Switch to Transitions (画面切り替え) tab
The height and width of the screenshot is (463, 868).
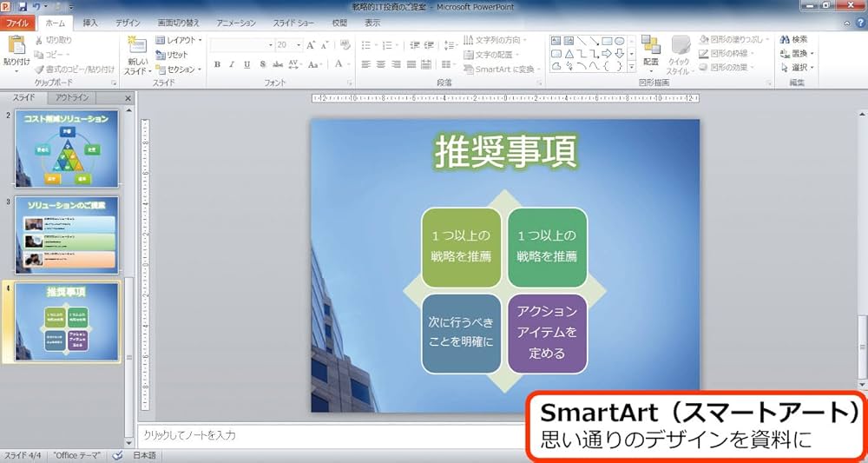coord(178,23)
